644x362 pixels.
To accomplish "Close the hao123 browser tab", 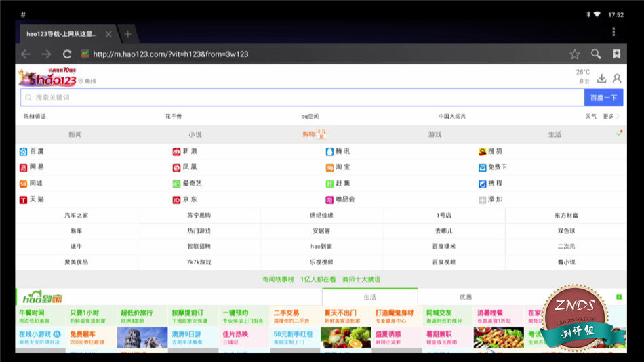I will 108,34.
